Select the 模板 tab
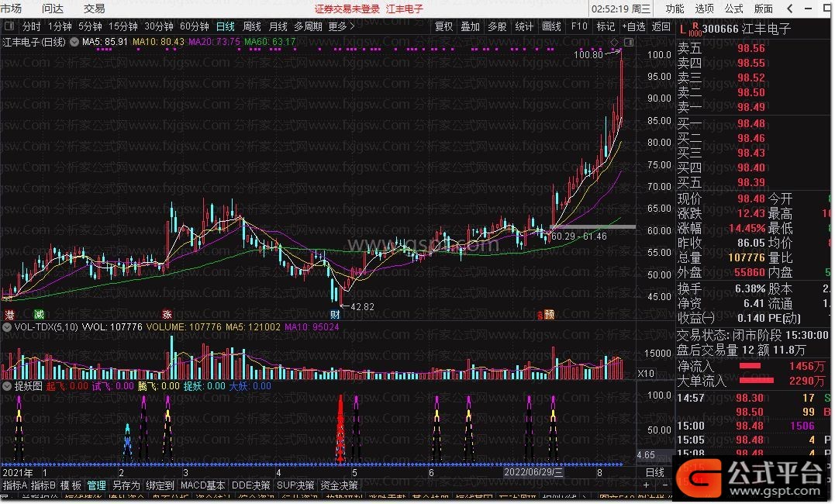 tap(71, 486)
